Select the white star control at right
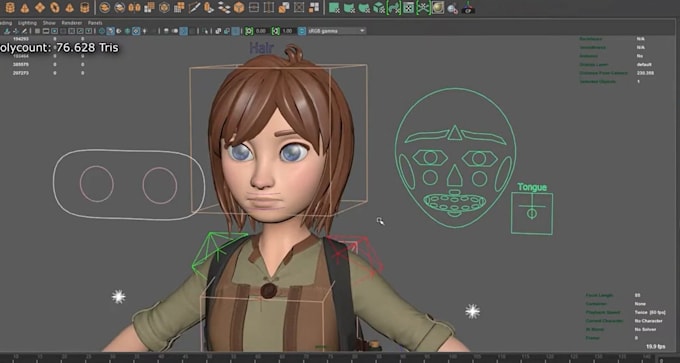 472,311
